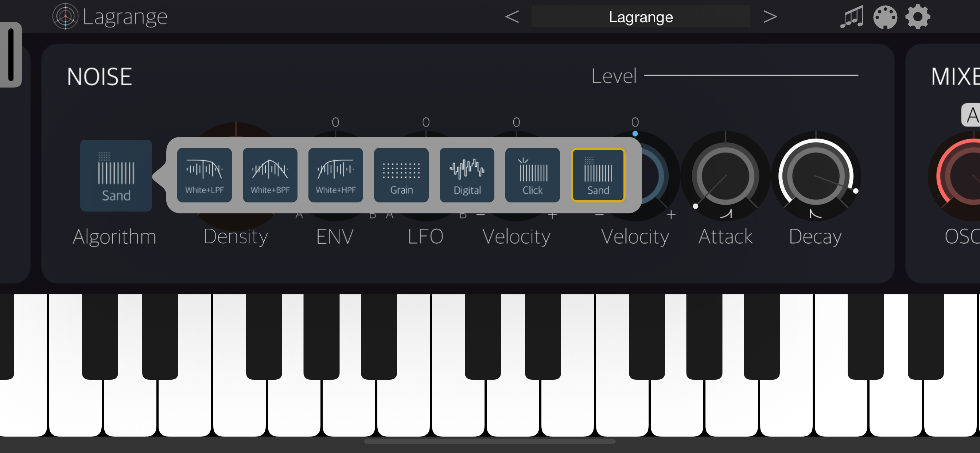Collapse the Algorithm selector showing Sand
This screenshot has width=980, height=453.
(116, 175)
